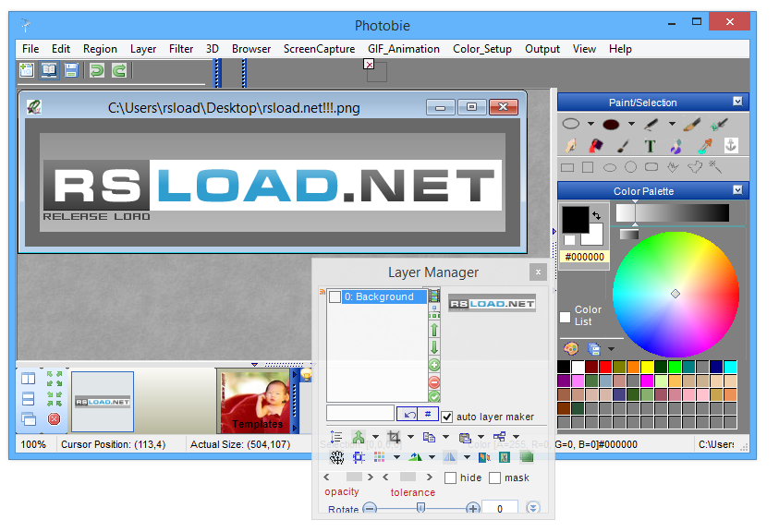Open the Filter menu
The width and height of the screenshot is (779, 532).
click(x=181, y=49)
